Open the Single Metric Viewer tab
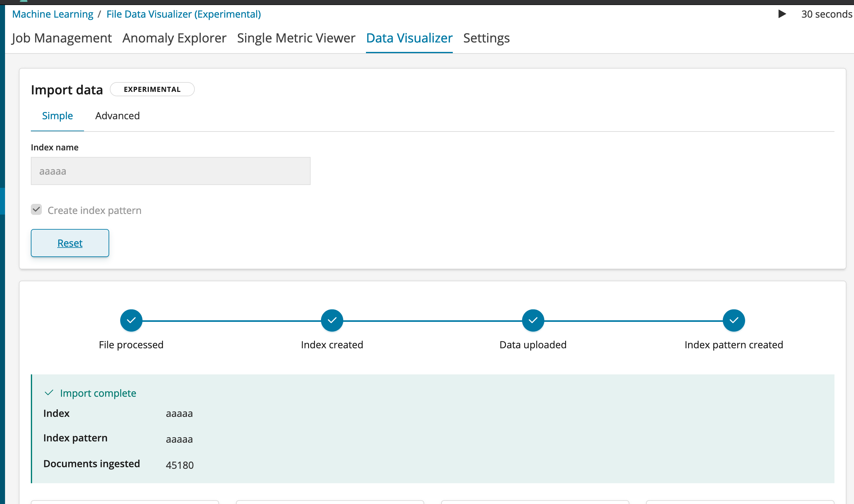Viewport: 854px width, 504px height. pos(296,38)
